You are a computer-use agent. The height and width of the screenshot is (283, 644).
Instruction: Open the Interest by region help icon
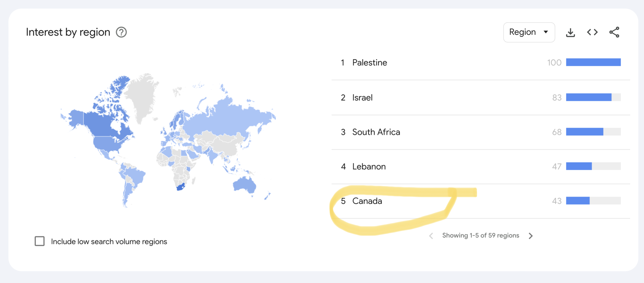pyautogui.click(x=121, y=32)
